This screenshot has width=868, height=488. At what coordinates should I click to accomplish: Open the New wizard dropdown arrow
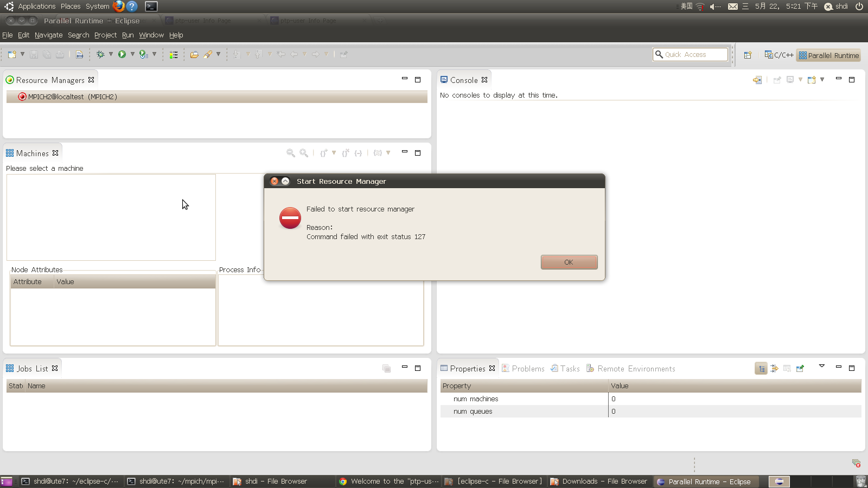(x=22, y=54)
